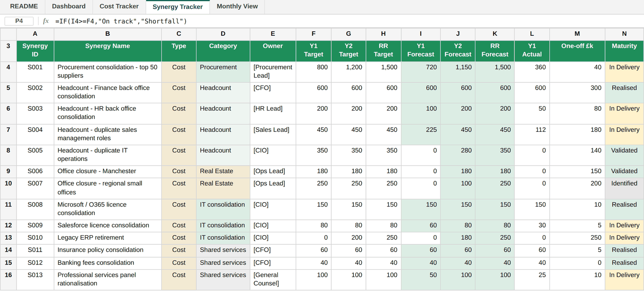
Task: Select Y1 Actual value 112
Action: [532, 134]
